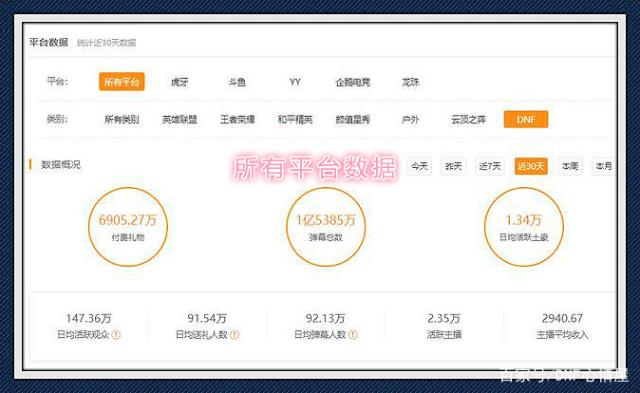Click the 147.36万 value
This screenshot has width=640, height=393.
pyautogui.click(x=89, y=318)
